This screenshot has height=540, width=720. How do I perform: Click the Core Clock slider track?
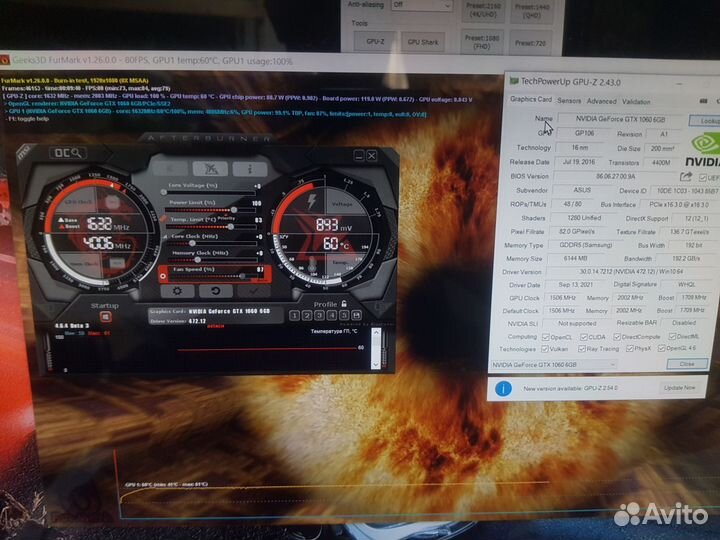[x=212, y=243]
